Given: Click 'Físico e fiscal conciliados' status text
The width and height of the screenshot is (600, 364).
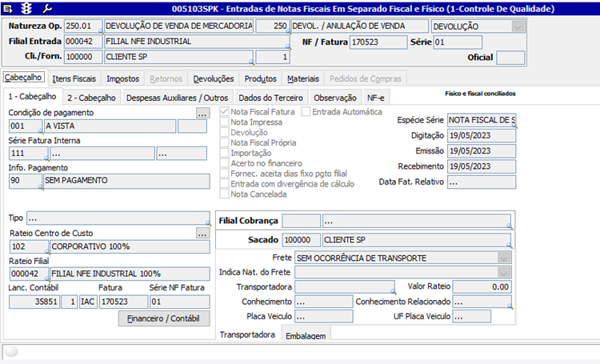Looking at the screenshot, I should click(x=480, y=94).
